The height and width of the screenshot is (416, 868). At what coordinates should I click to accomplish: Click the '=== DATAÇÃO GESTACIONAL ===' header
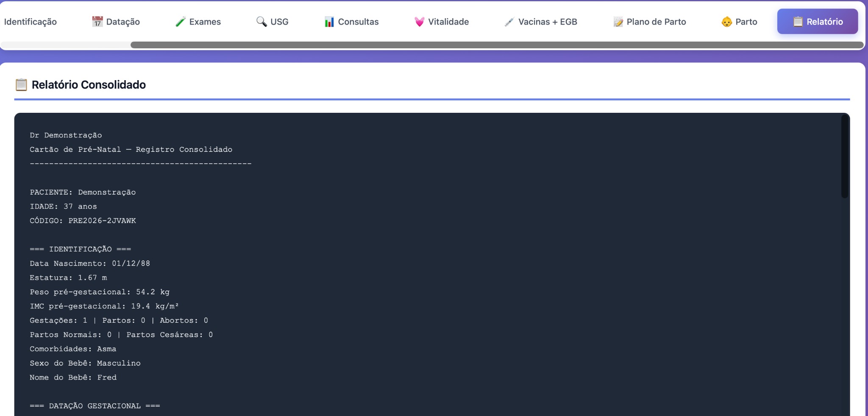pyautogui.click(x=95, y=406)
